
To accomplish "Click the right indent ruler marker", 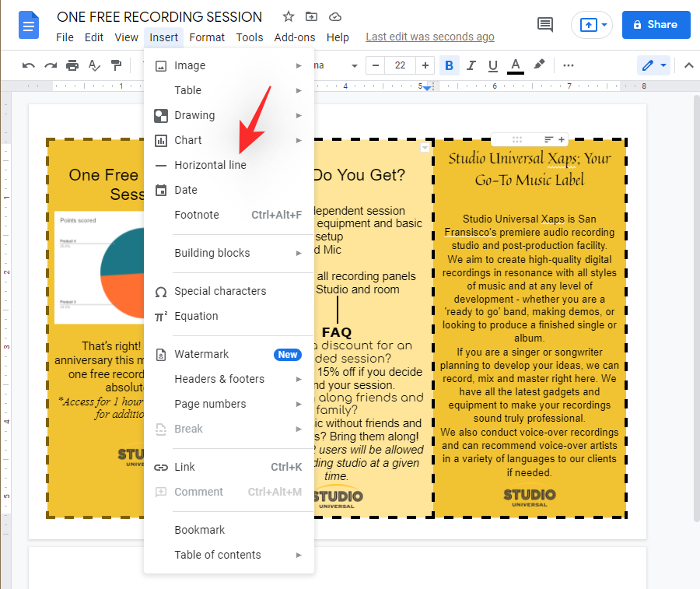I will pos(427,88).
